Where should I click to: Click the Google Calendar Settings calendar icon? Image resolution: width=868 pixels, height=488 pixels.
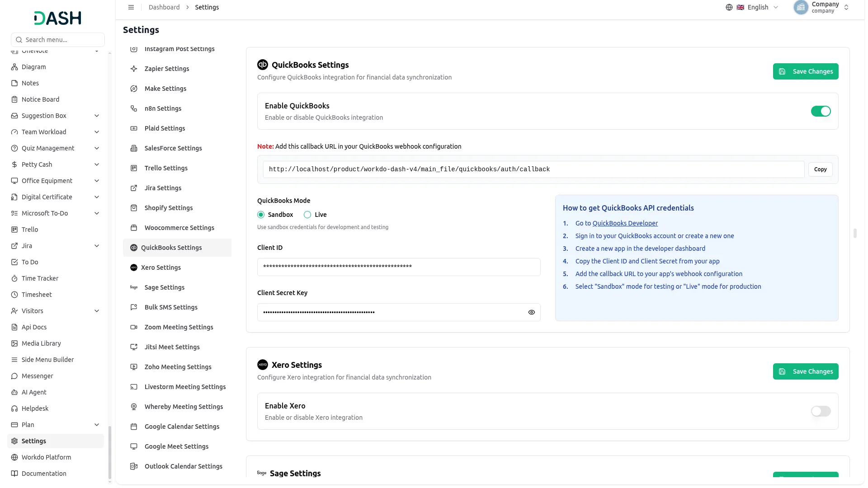pyautogui.click(x=134, y=427)
